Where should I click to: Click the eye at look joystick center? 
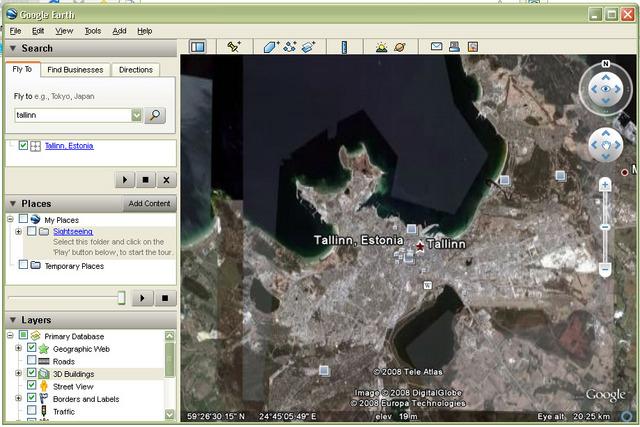[x=606, y=89]
